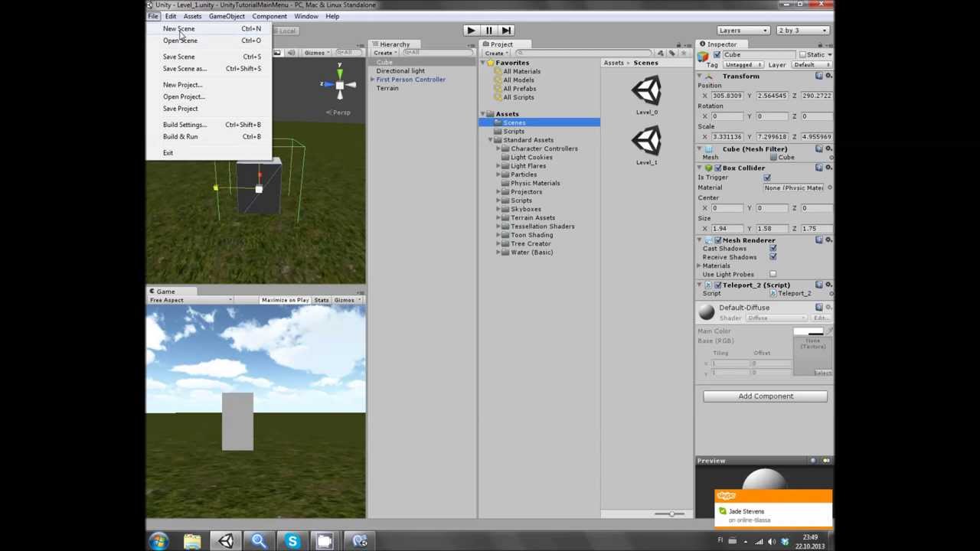Toggle the Mesh Renderer enabled checkbox
Viewport: 980px width, 551px height.
[x=718, y=240]
